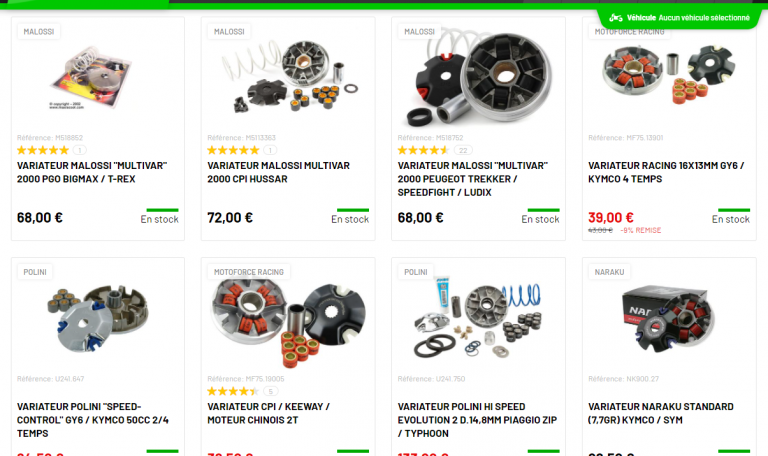Open the Polini Hi Speed Evolution image
Image resolution: width=768 pixels, height=456 pixels.
[x=478, y=320]
